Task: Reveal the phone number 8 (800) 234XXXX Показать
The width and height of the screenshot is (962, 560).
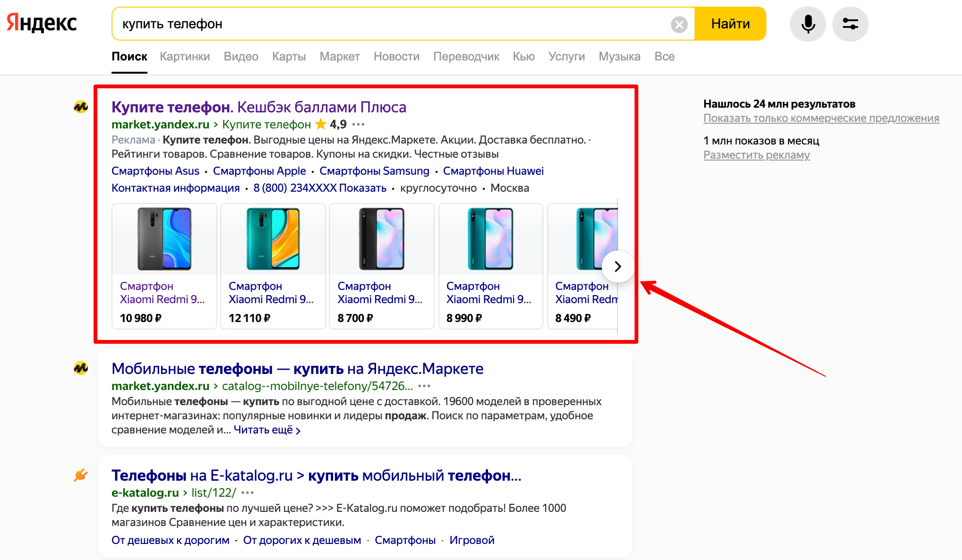Action: click(320, 188)
